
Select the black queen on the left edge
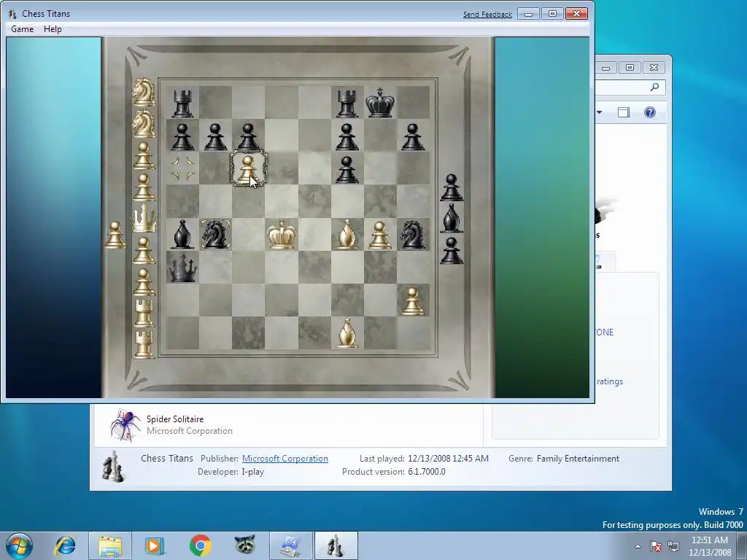183,268
